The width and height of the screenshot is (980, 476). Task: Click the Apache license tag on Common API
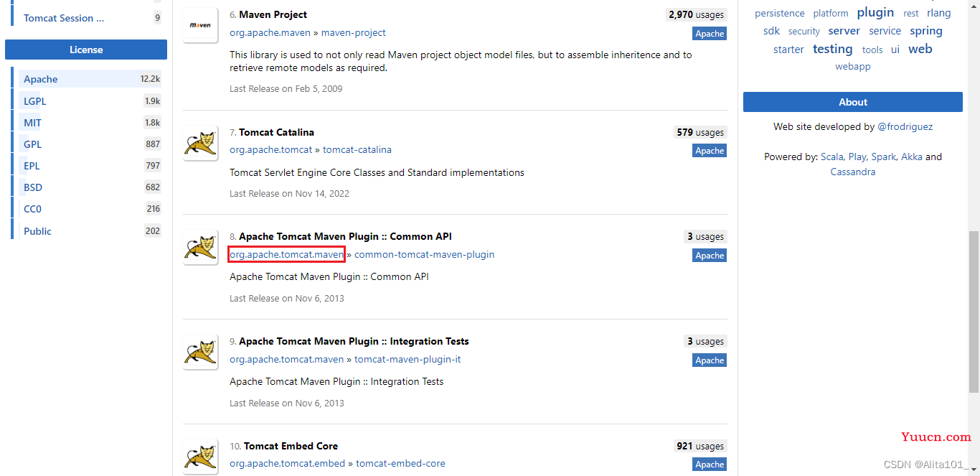(710, 256)
